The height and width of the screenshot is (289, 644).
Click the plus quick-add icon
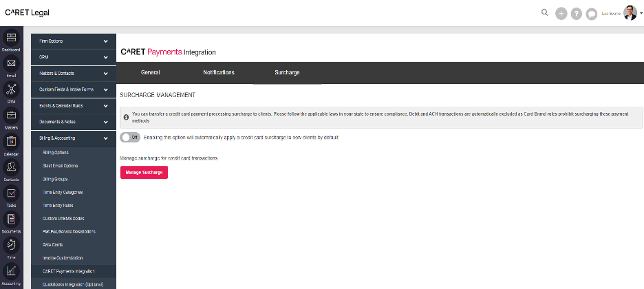point(561,14)
